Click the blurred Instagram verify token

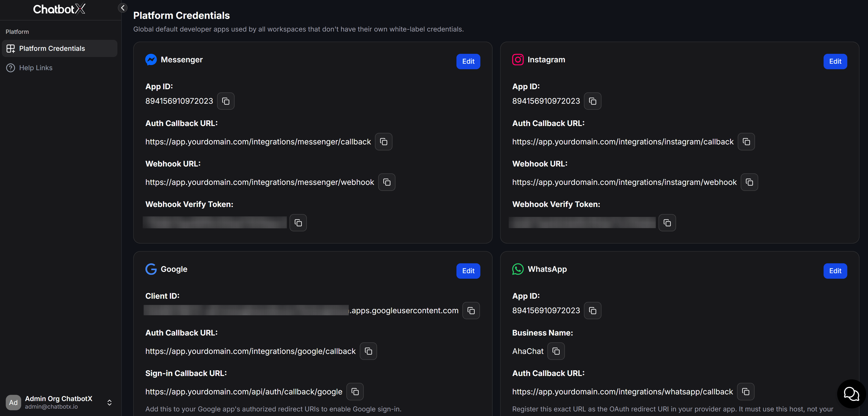582,222
